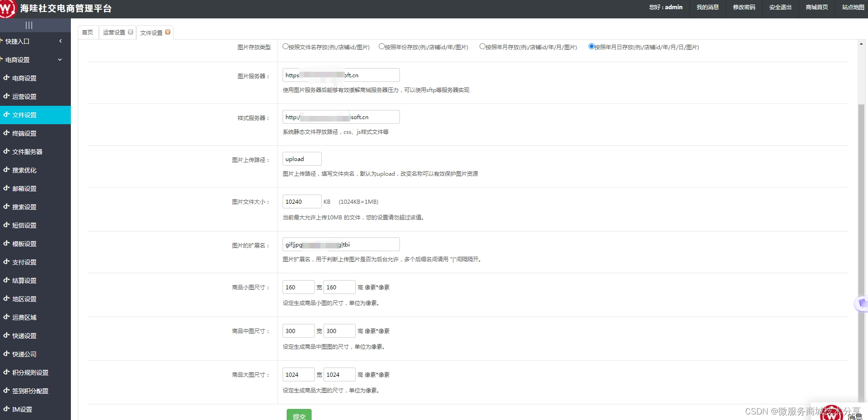
Task: Select 文件设置 in the sidebar
Action: coord(35,115)
